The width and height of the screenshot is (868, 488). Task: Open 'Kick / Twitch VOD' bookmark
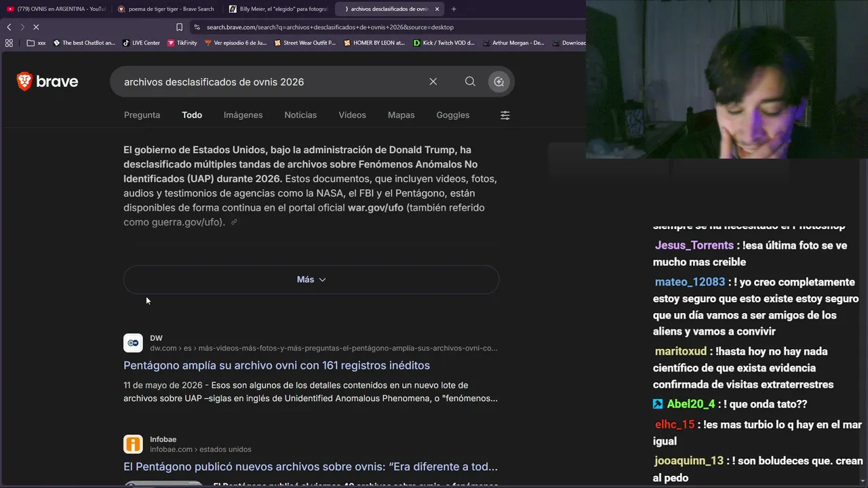(x=444, y=43)
